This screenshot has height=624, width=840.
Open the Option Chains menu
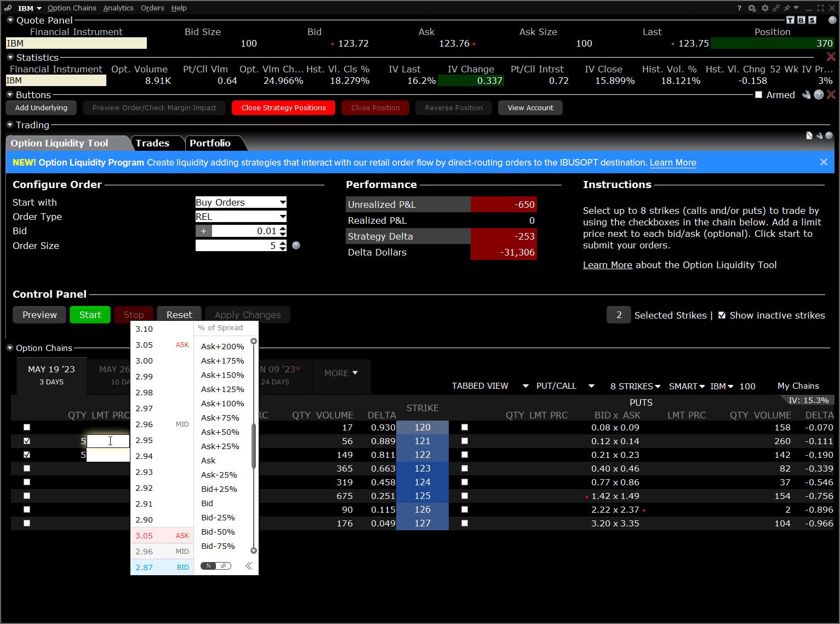72,8
